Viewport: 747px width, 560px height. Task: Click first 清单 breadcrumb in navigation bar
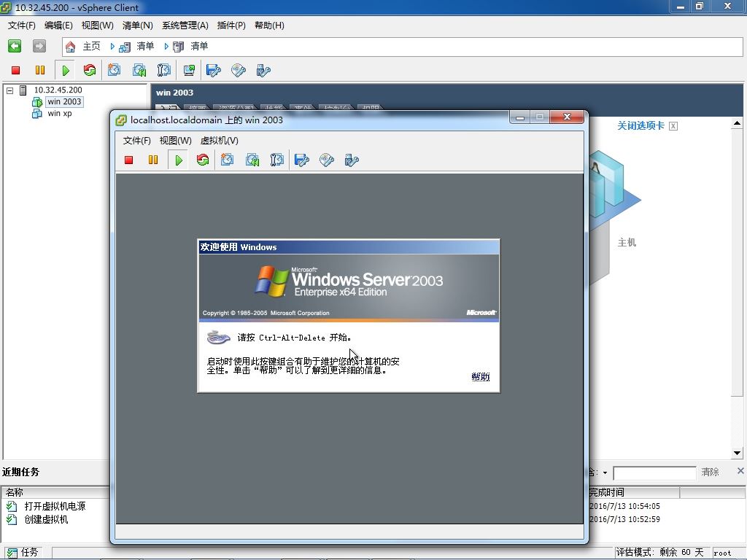tap(145, 46)
